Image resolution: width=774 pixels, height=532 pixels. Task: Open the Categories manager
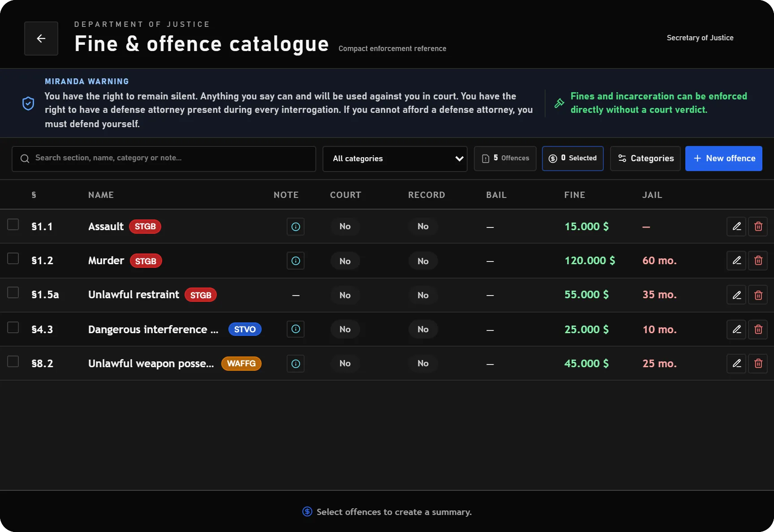click(645, 159)
